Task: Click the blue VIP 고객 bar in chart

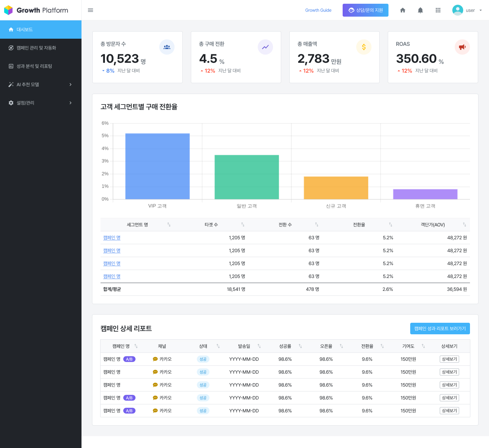Action: coord(157,166)
